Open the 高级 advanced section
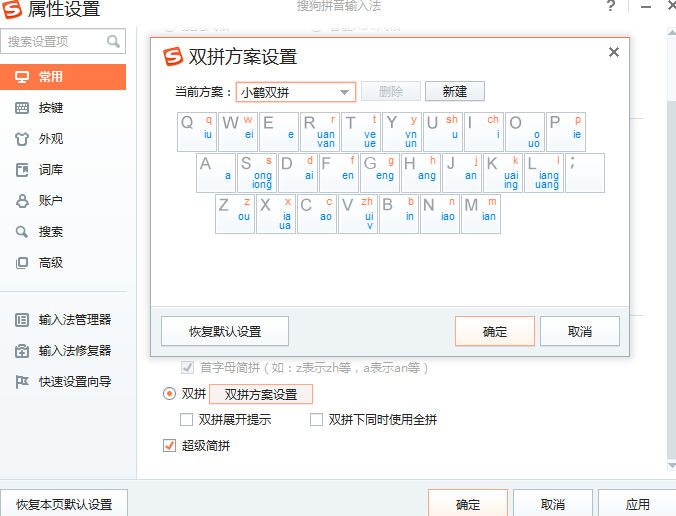This screenshot has height=516, width=676. pyautogui.click(x=50, y=263)
